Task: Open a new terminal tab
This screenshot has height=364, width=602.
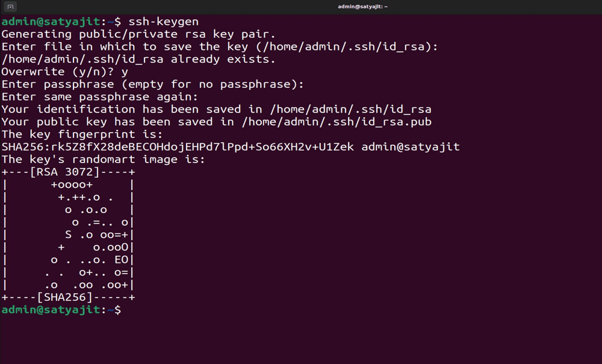Action: [10, 7]
